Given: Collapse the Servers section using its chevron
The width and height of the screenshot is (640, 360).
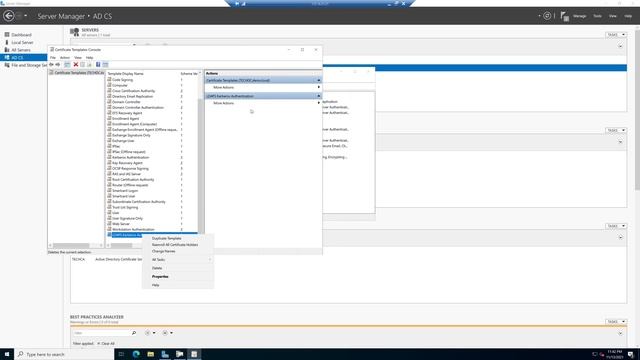Looking at the screenshot, I should click(x=620, y=46).
